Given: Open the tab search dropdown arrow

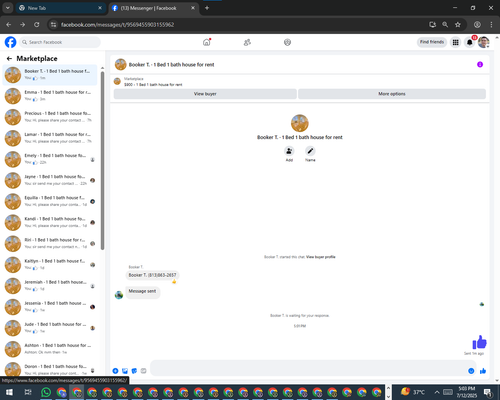Looking at the screenshot, I should click(7, 8).
